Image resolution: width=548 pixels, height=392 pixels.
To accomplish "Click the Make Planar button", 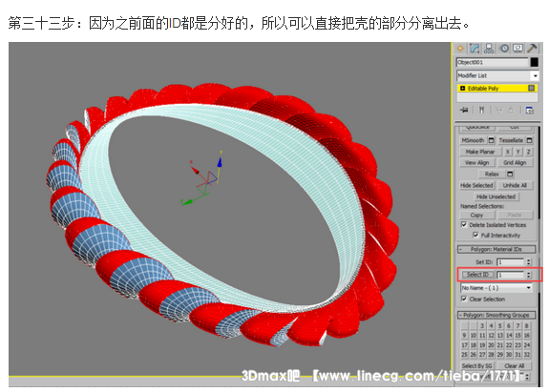I will 480,152.
